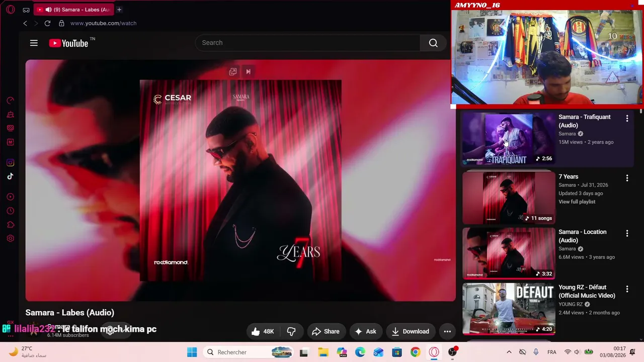This screenshot has height=362, width=644.
Task: Click the Ask button
Action: 366,331
